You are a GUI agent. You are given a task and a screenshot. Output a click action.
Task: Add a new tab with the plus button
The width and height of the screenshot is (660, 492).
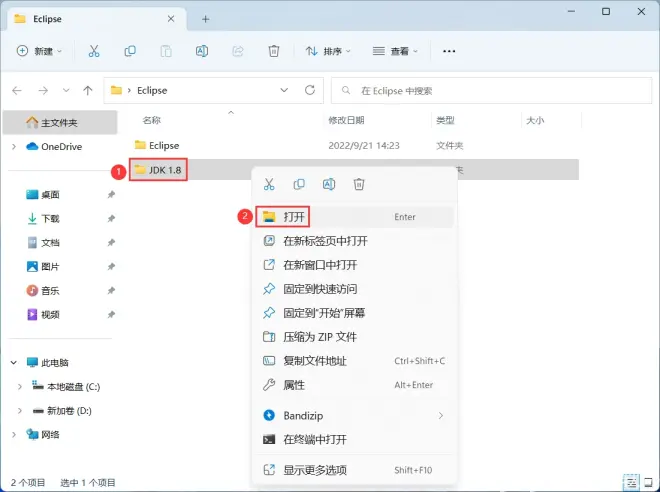pyautogui.click(x=205, y=19)
